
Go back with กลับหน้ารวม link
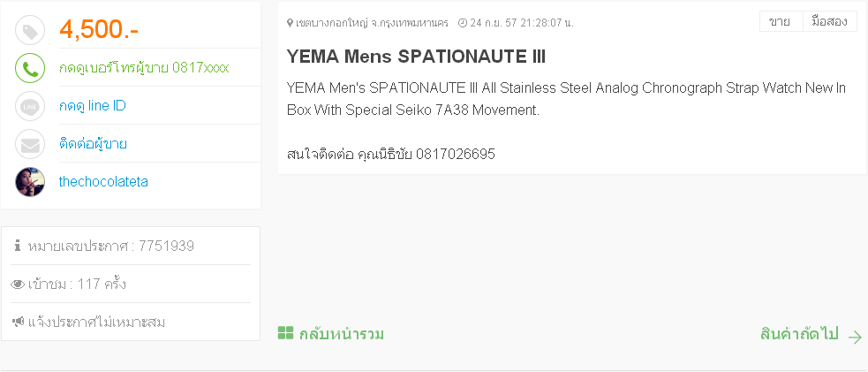(x=342, y=334)
